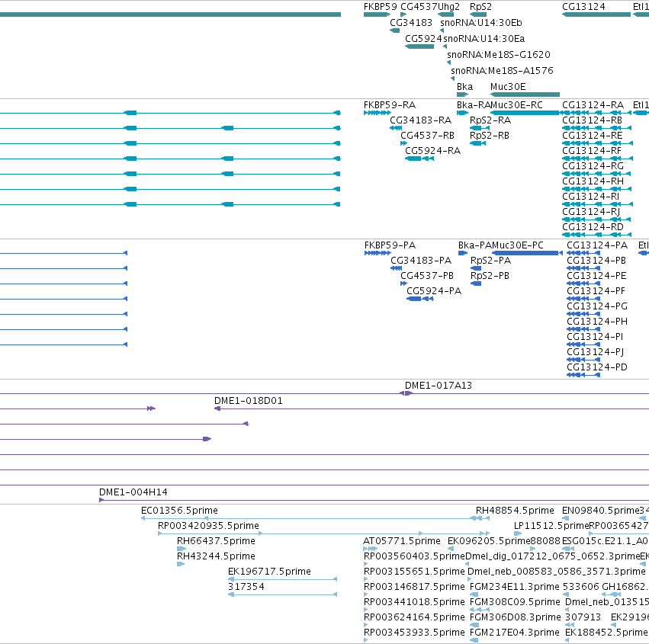Select the EC01356.5prime EST label
The height and width of the screenshot is (644, 649).
coord(179,510)
